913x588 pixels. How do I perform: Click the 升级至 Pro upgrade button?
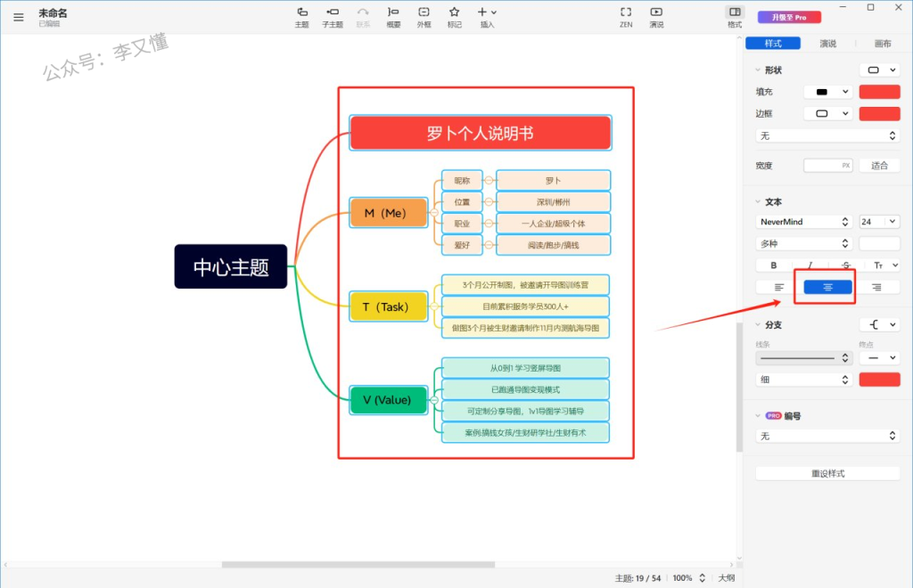coord(782,17)
